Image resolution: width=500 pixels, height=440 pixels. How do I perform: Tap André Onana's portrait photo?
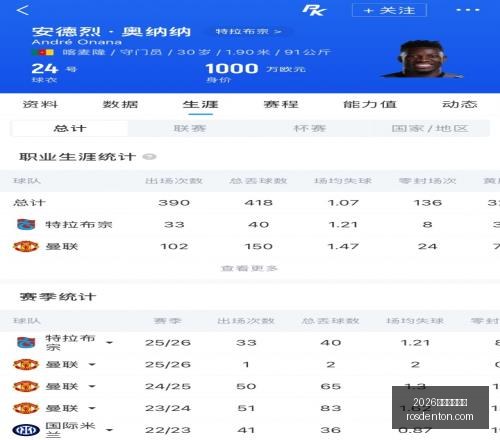422,59
